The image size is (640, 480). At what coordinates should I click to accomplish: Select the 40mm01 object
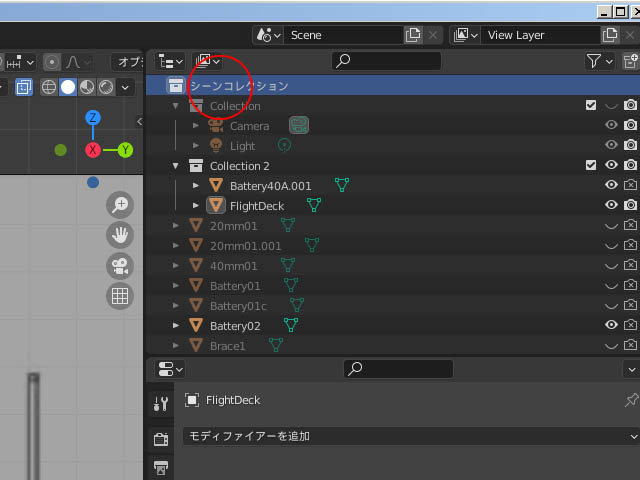point(233,266)
